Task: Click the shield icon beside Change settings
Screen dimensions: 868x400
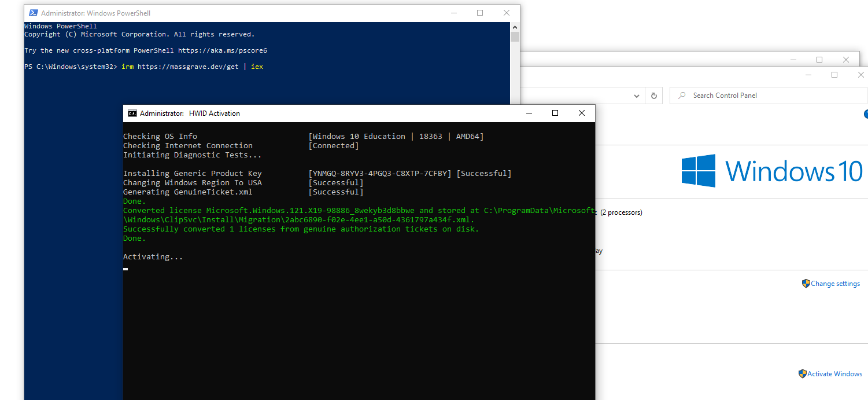Action: pos(806,284)
